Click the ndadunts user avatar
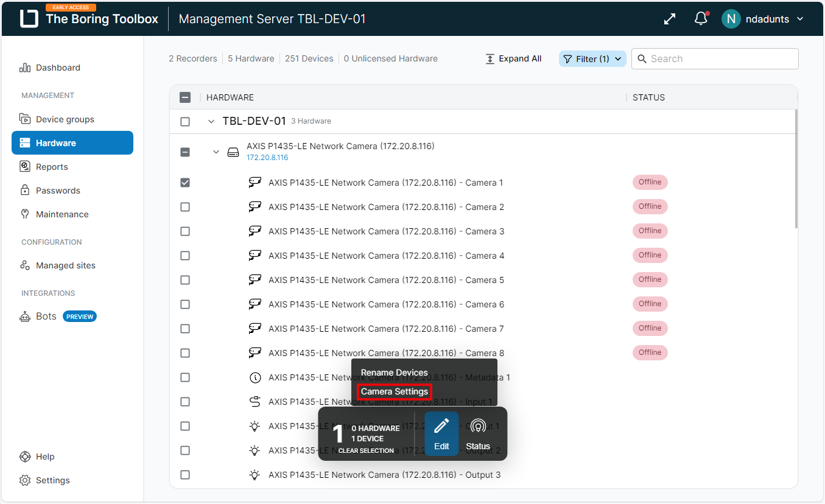 [731, 19]
